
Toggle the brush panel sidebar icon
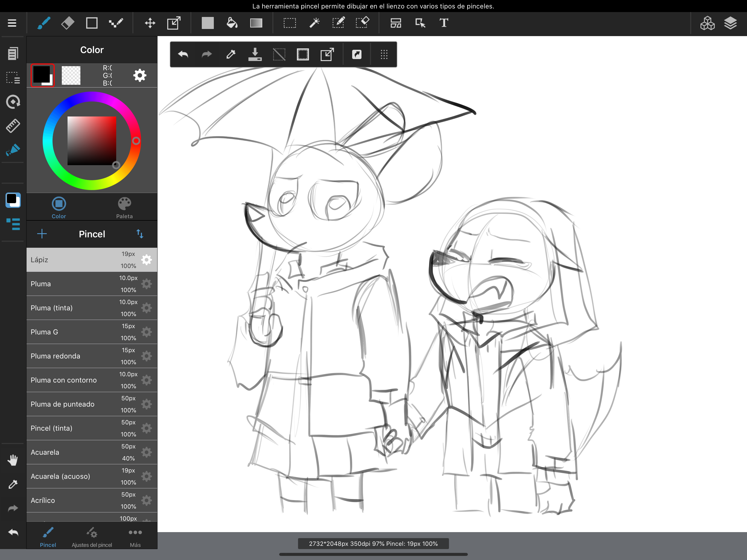[13, 224]
